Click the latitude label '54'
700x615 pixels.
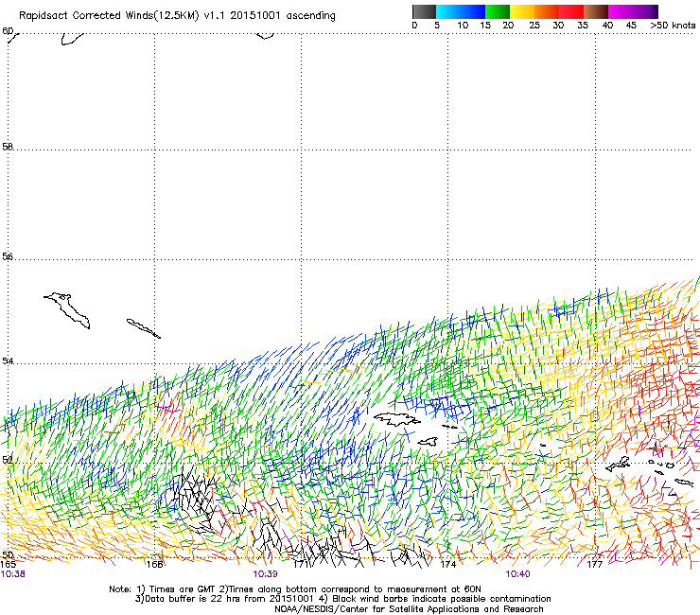click(x=8, y=360)
